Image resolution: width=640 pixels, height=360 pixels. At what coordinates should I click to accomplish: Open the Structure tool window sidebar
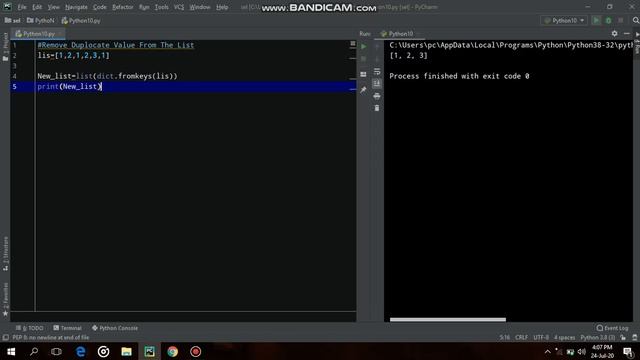5,253
